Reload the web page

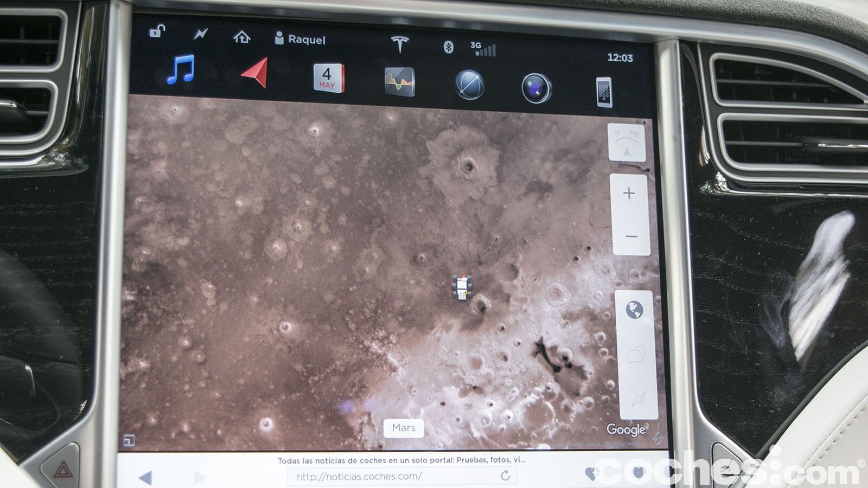506,476
